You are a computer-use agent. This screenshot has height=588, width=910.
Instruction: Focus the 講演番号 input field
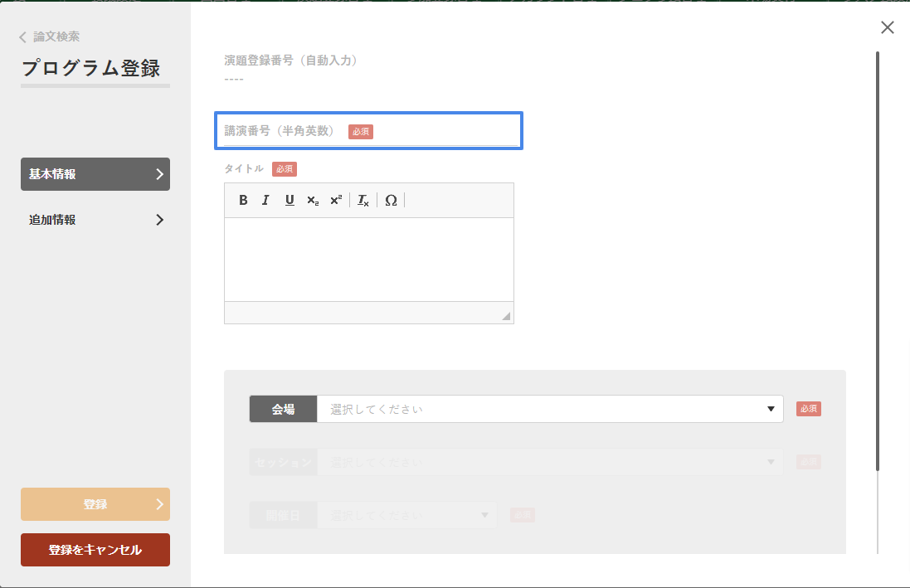point(448,131)
